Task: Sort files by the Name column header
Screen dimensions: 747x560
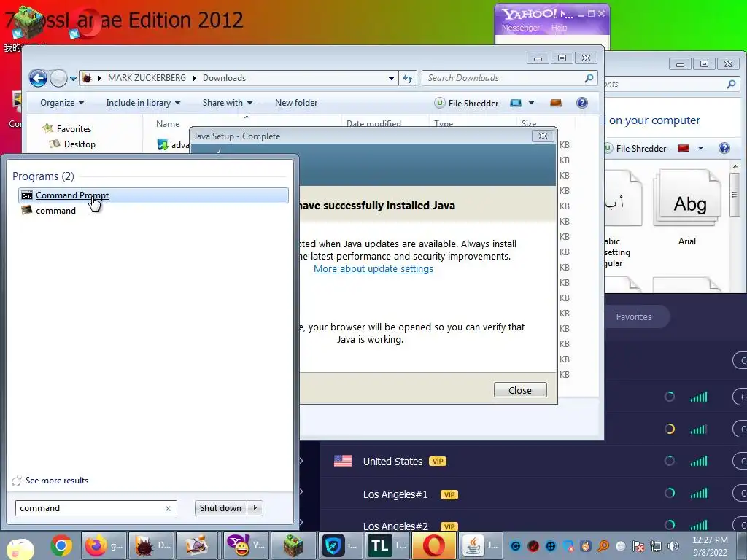Action: pyautogui.click(x=168, y=124)
